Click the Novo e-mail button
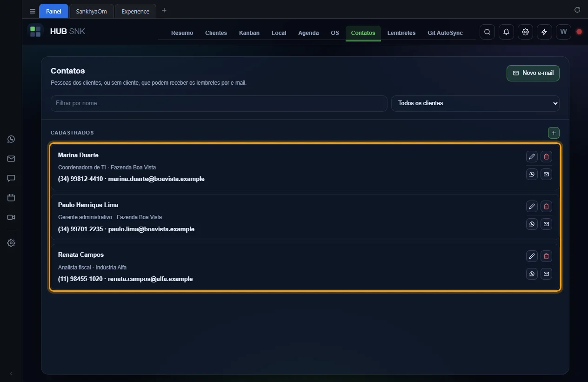The image size is (588, 382). pos(533,73)
